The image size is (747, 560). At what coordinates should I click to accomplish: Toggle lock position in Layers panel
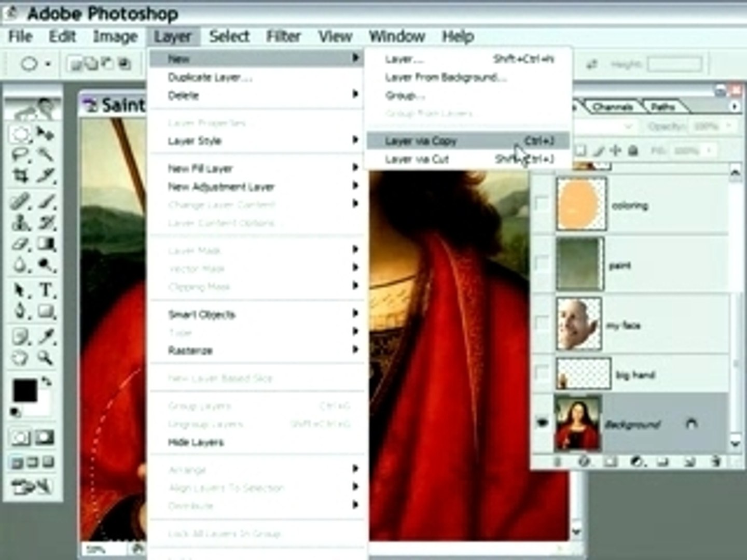click(x=616, y=150)
